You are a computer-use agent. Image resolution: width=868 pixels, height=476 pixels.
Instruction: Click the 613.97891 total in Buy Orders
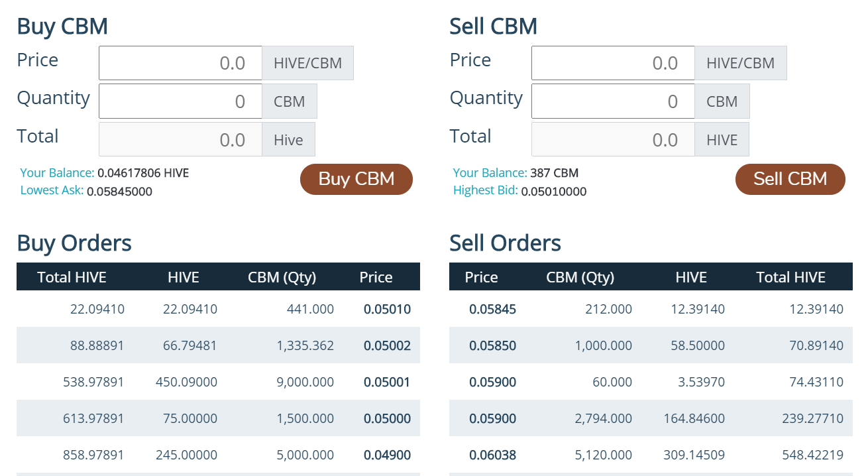(93, 418)
